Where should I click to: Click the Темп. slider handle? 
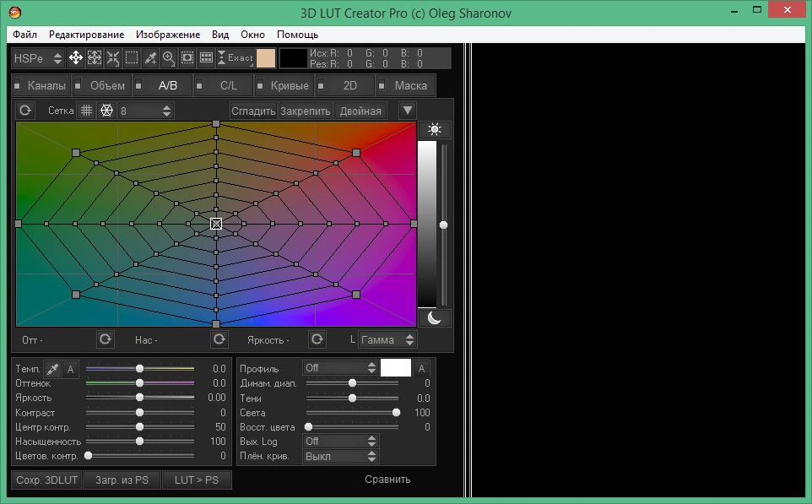pyautogui.click(x=139, y=368)
